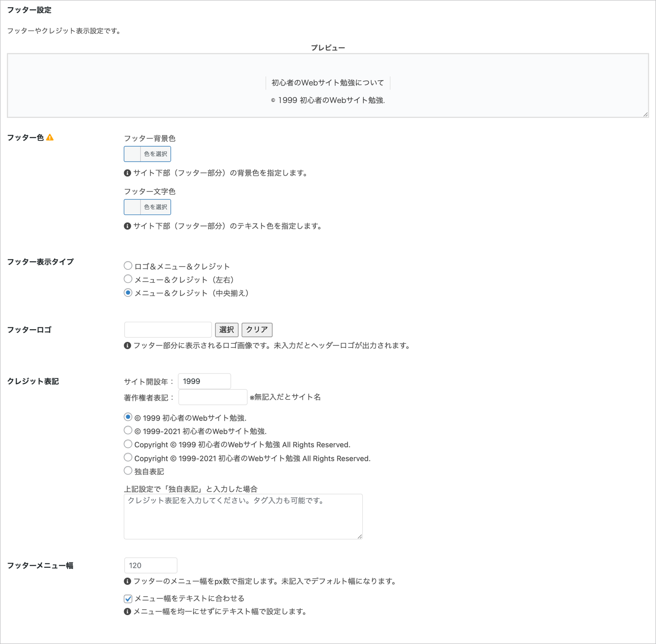Focus the footer menu width field
Viewport: 656px width, 644px height.
[x=151, y=565]
